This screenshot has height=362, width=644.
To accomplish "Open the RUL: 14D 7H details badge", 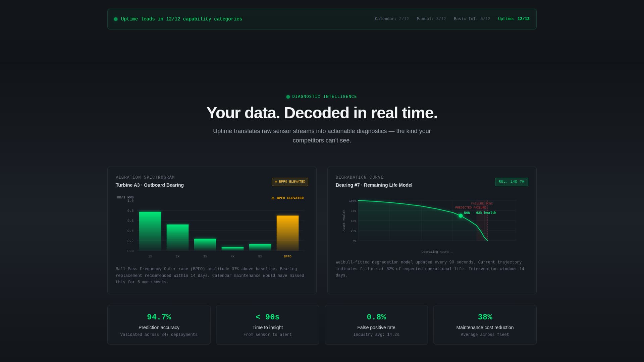I will (511, 182).
